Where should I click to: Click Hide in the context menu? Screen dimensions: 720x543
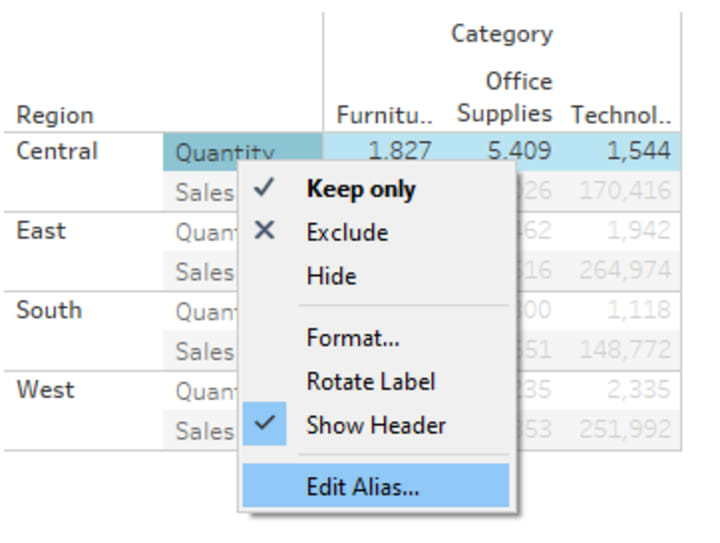[x=331, y=276]
